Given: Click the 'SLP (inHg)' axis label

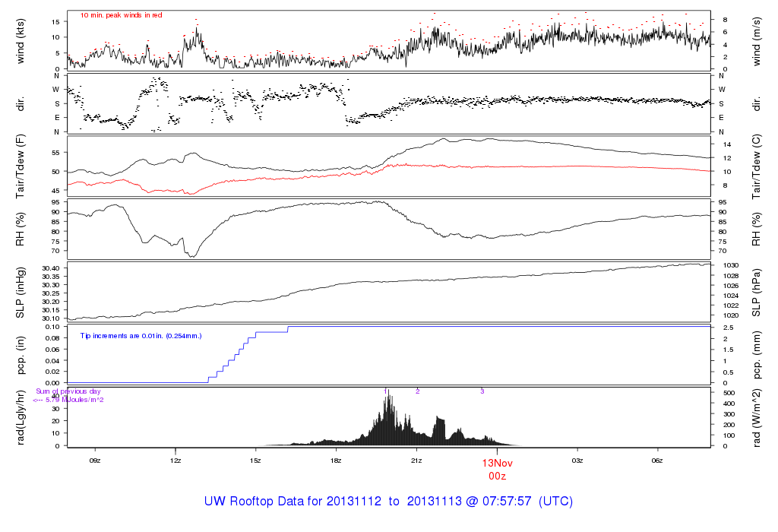Looking at the screenshot, I should [21, 293].
